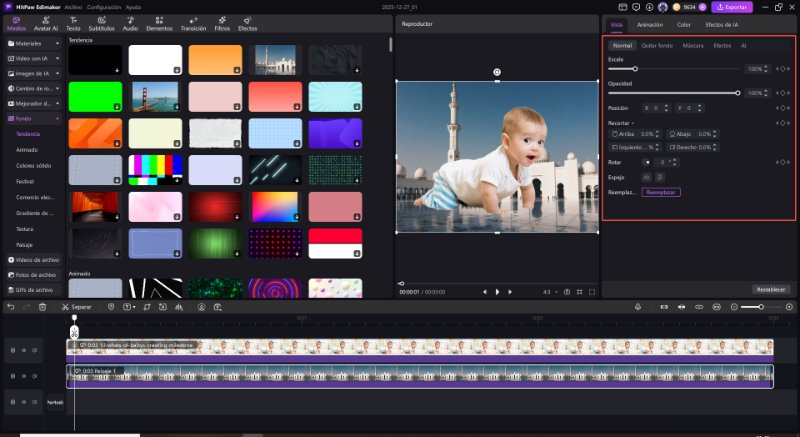Open the Efectos library
Screen dimensions: 800x437
point(247,24)
